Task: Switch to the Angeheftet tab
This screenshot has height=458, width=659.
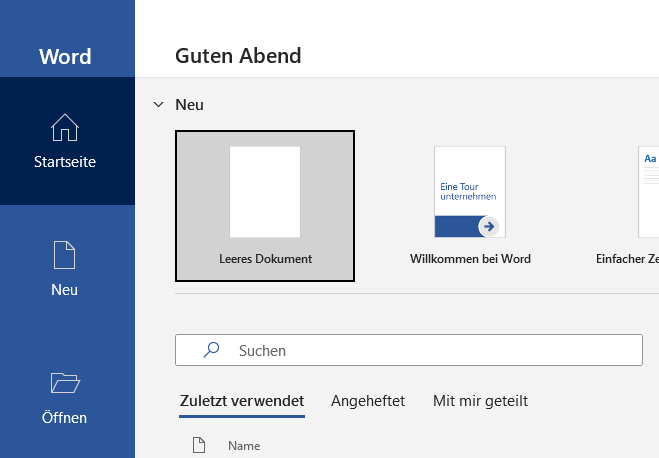Action: [x=368, y=401]
